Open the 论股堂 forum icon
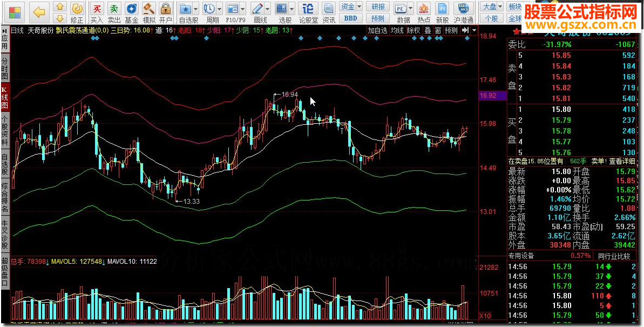Viewport: 644px width, 327px height. 308,8
